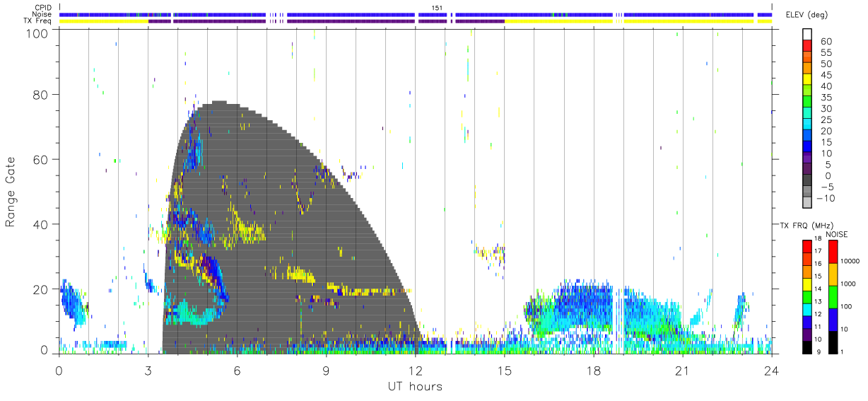Click the TX Freq row label
868x401 pixels.
(x=38, y=21)
